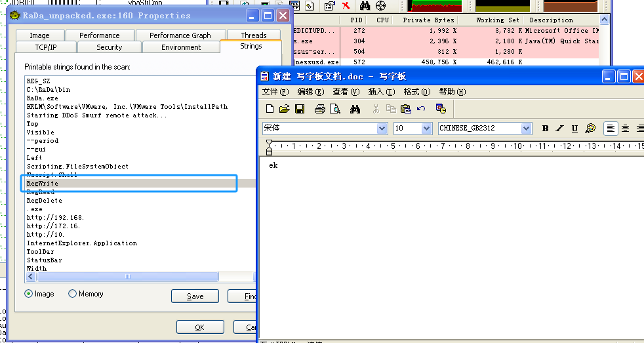This screenshot has height=343, width=644.
Task: Click the Cut scissors icon
Action: click(x=376, y=109)
